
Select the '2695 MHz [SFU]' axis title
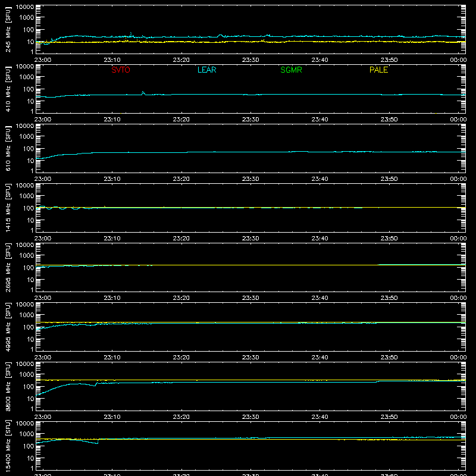click(8, 268)
